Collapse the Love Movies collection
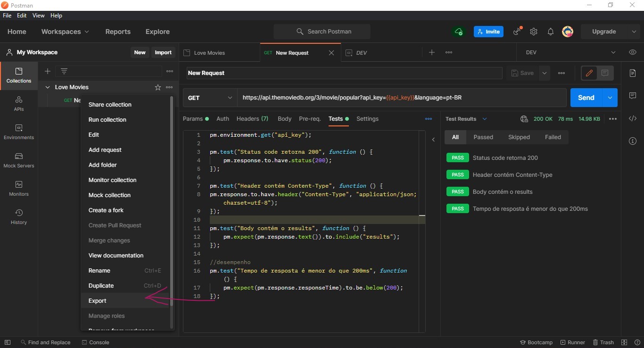644x348 pixels. (x=48, y=87)
